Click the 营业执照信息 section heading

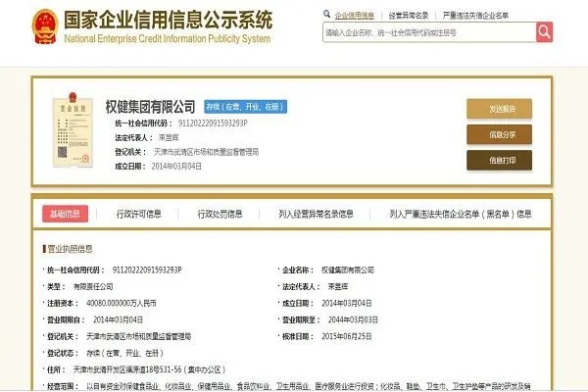(70, 249)
